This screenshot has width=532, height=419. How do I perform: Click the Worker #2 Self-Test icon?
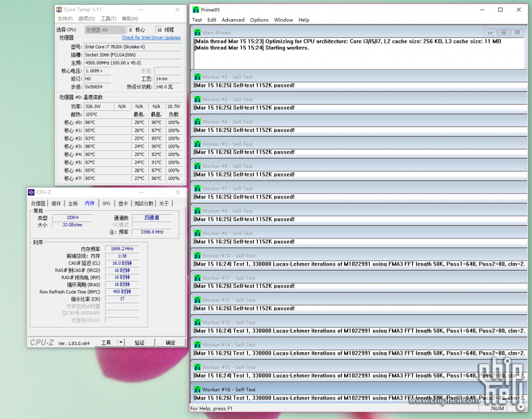[198, 77]
